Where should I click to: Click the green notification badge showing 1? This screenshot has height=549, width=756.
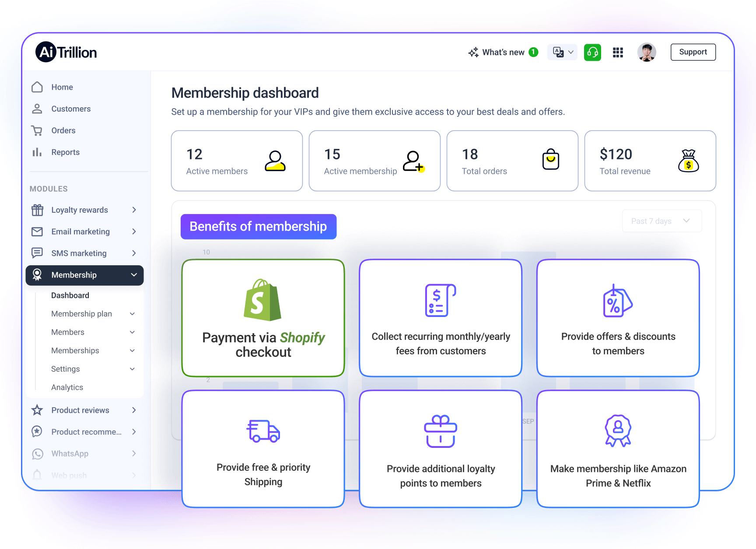[x=533, y=52]
